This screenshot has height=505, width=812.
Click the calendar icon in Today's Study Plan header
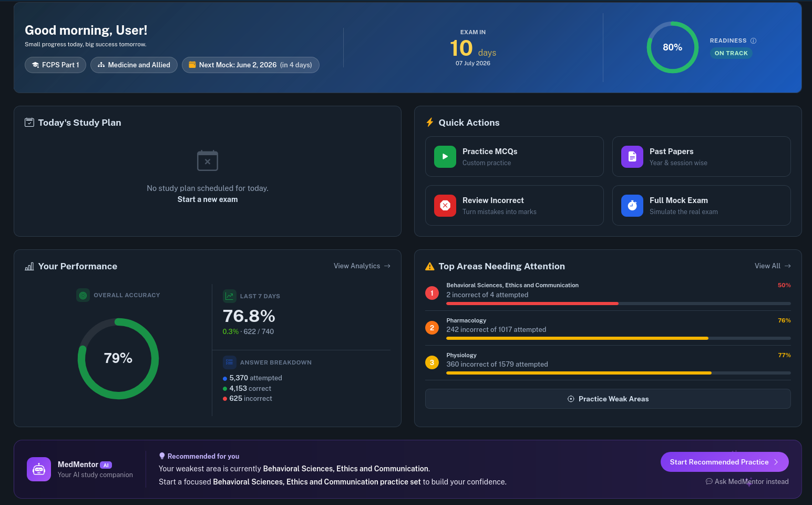pos(29,123)
